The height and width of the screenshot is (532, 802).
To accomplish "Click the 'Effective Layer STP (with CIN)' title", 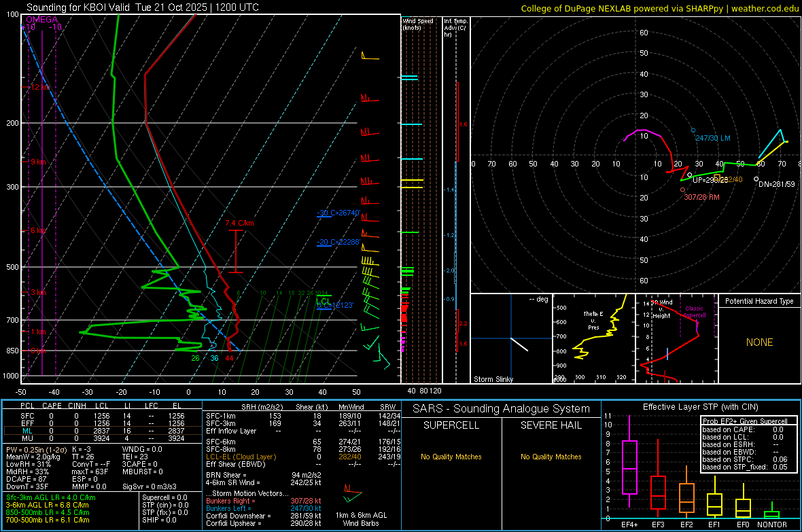I will (x=700, y=407).
